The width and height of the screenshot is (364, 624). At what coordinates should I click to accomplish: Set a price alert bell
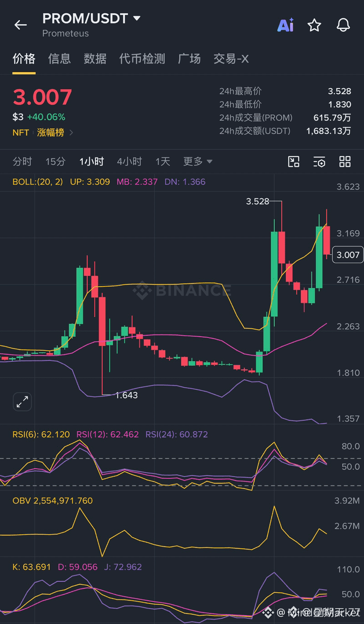pyautogui.click(x=343, y=25)
